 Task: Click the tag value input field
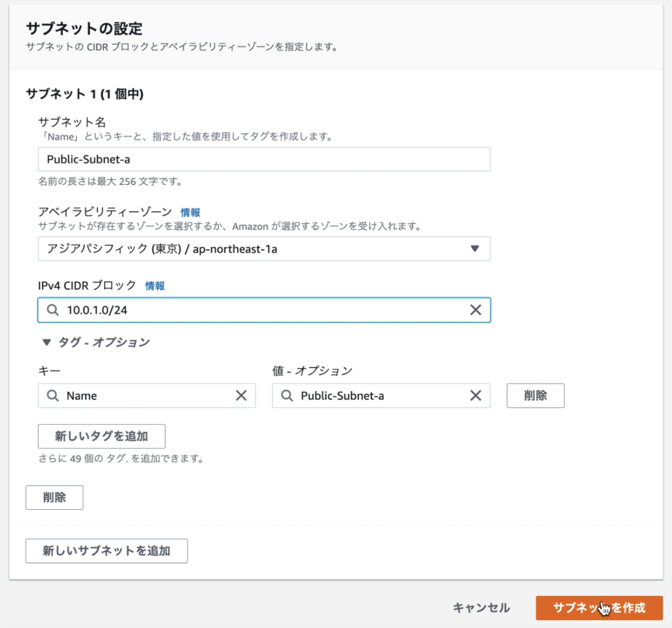point(381,395)
